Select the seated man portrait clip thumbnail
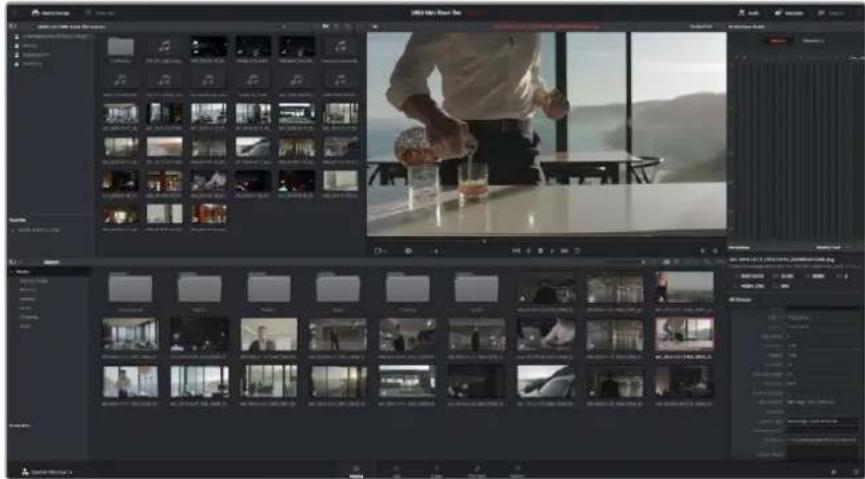The image size is (865, 479). (269, 334)
